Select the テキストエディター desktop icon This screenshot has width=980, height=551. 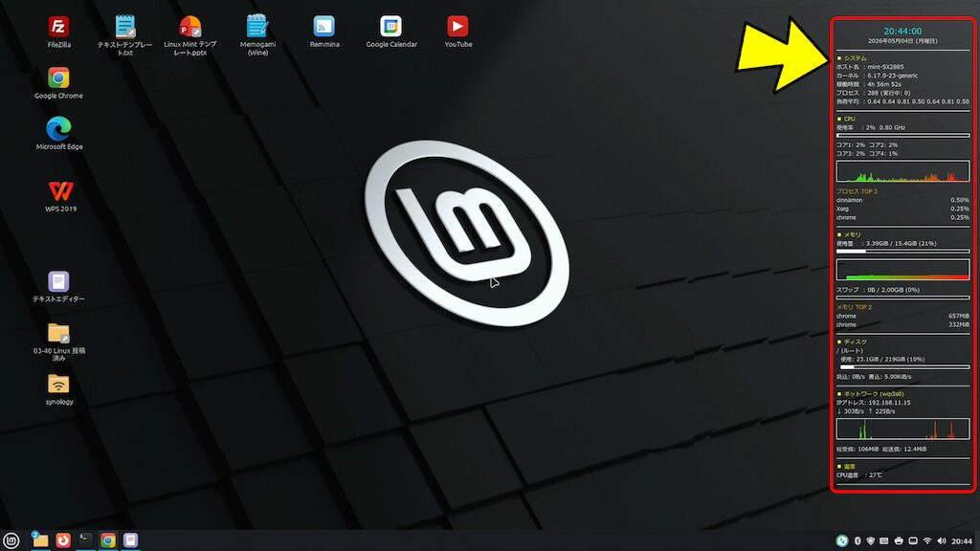click(x=58, y=287)
